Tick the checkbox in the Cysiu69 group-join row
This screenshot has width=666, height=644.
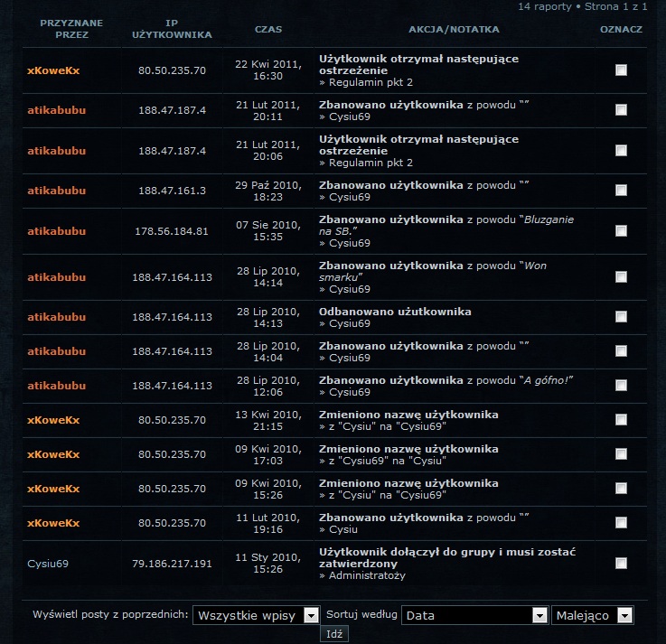(x=621, y=564)
